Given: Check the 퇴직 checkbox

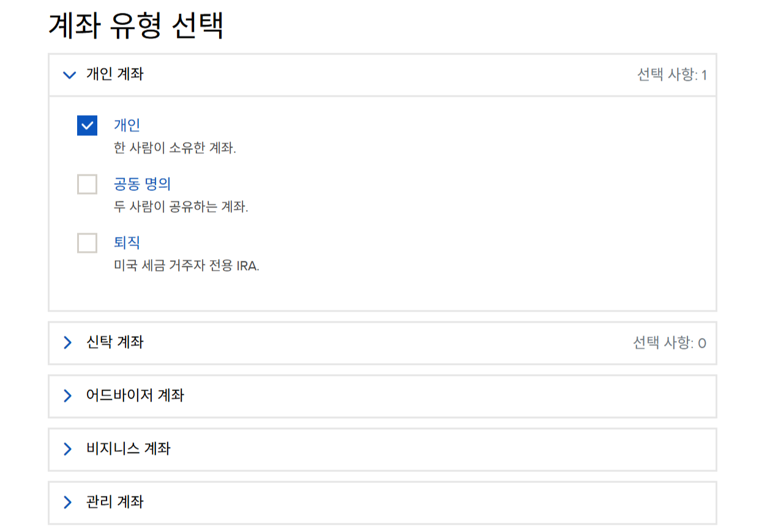Looking at the screenshot, I should (x=87, y=243).
